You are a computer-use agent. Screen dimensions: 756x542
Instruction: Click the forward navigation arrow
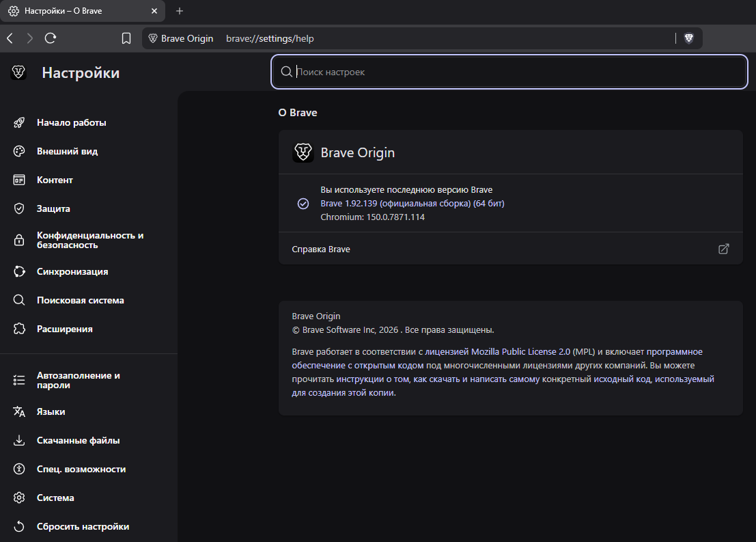[x=30, y=38]
